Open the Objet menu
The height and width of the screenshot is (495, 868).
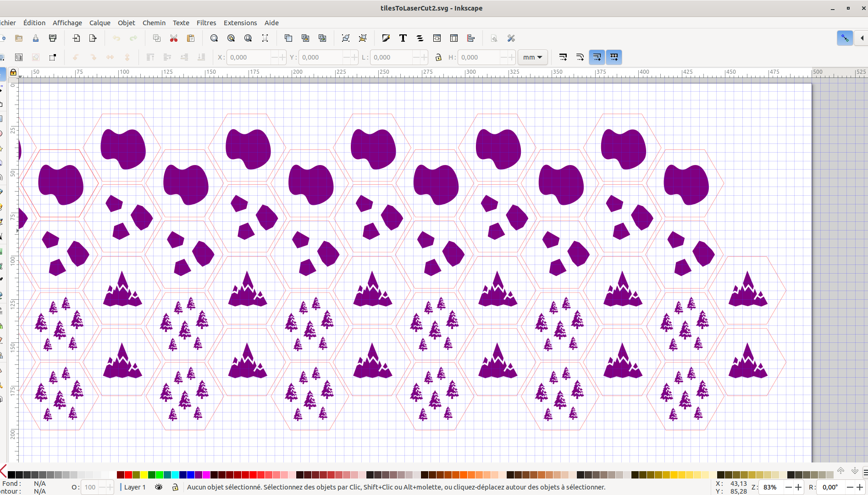tap(127, 22)
